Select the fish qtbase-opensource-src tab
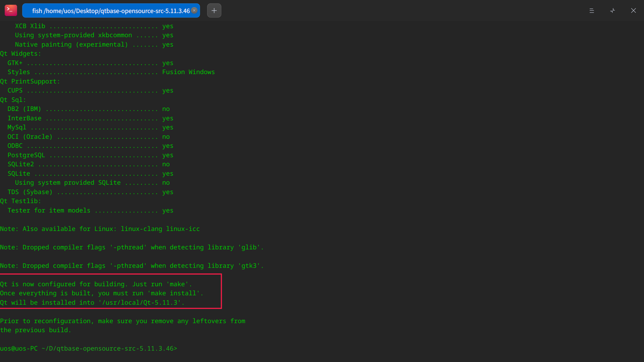644x362 pixels. coord(111,11)
